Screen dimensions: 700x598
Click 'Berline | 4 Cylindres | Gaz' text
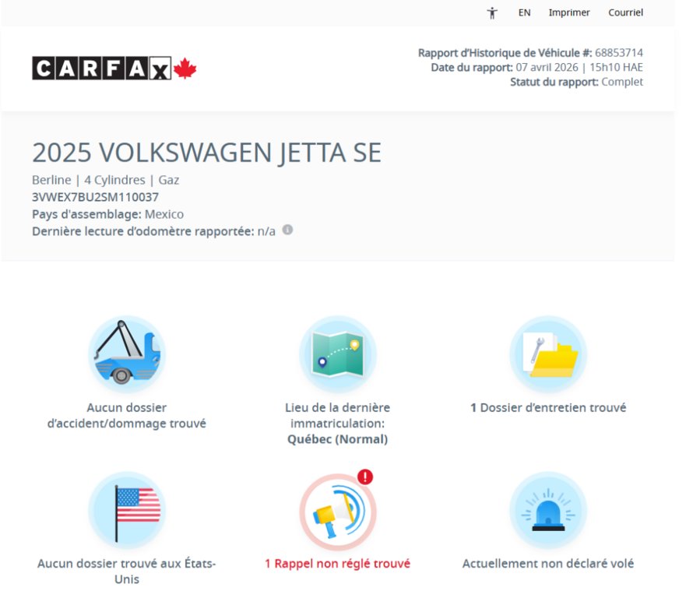(105, 180)
